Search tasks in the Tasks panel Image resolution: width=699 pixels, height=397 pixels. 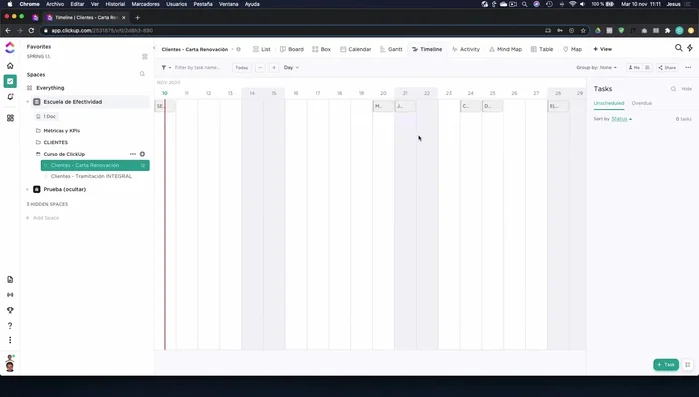pyautogui.click(x=673, y=89)
